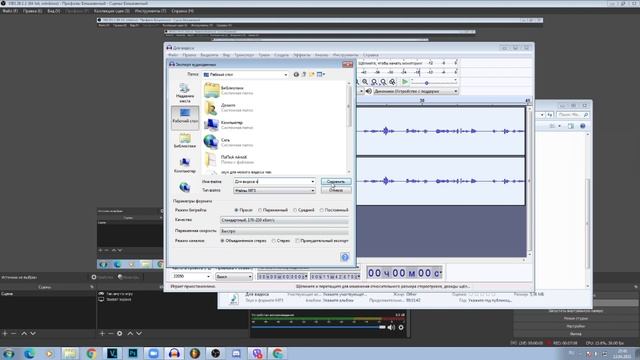The height and width of the screenshot is (360, 640).
Task: Open Audacity headphones icon in taskbar
Action: (174, 353)
